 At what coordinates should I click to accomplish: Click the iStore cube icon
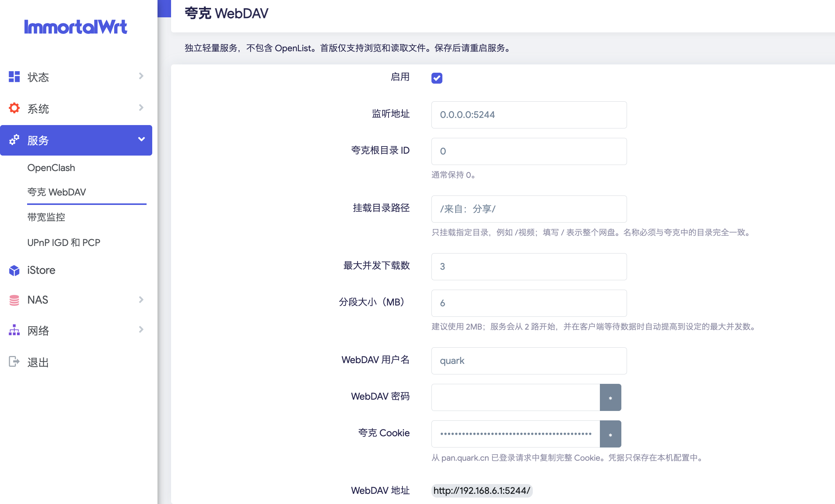coord(14,270)
